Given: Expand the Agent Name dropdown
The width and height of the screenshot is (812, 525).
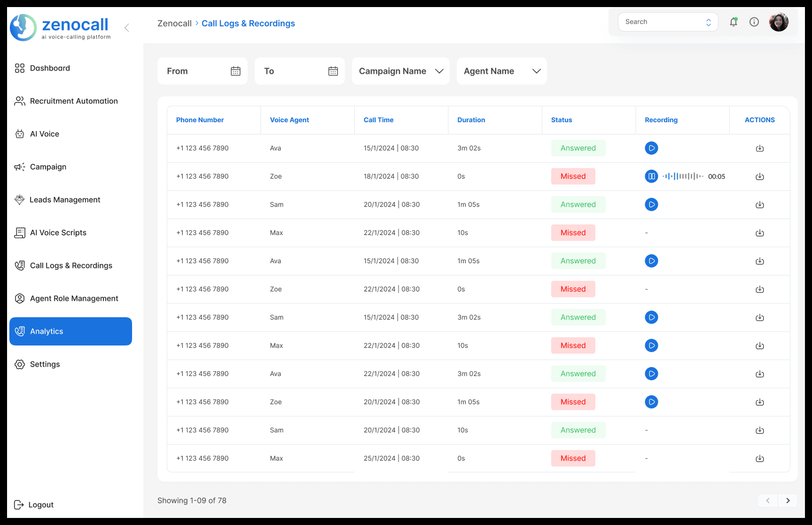Looking at the screenshot, I should tap(501, 71).
